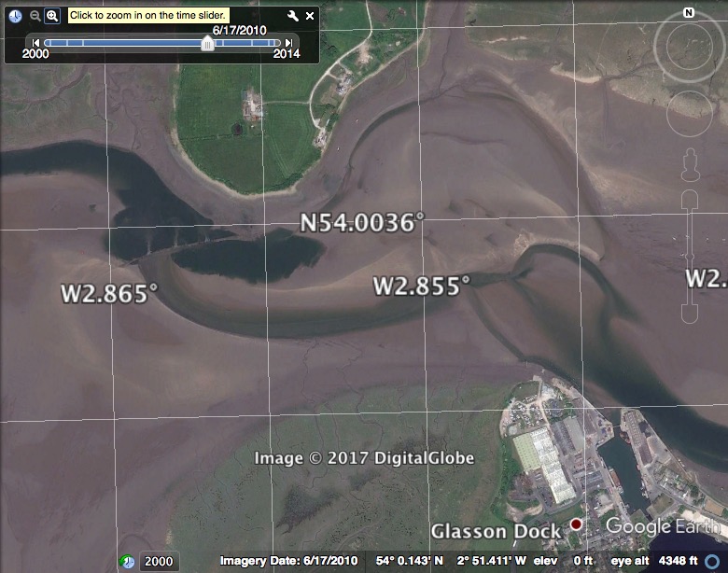Image resolution: width=728 pixels, height=573 pixels.
Task: Click the 2000 historical imagery button
Action: pos(159,562)
